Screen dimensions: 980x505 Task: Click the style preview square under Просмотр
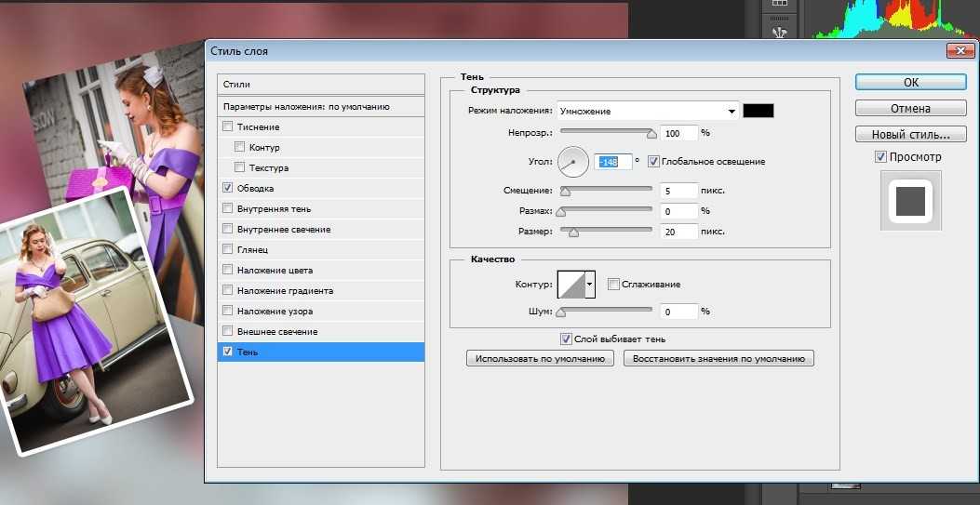pos(909,202)
